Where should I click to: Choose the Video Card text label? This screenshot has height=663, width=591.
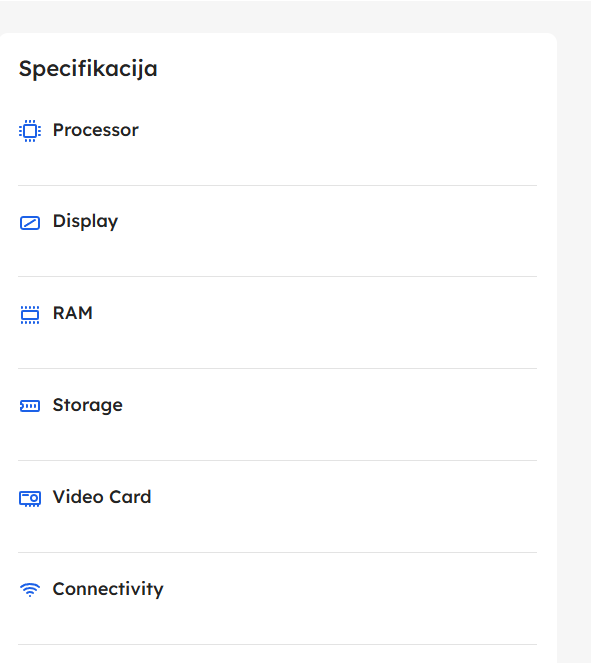[x=102, y=497]
